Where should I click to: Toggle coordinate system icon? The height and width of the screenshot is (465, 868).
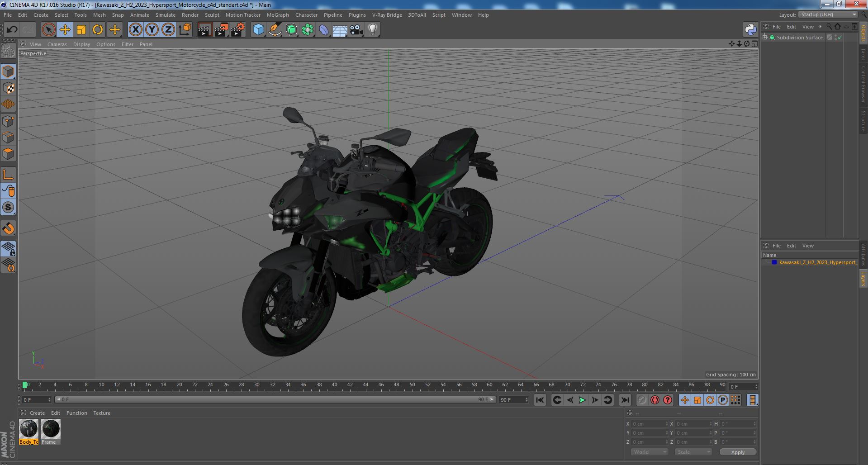click(185, 30)
